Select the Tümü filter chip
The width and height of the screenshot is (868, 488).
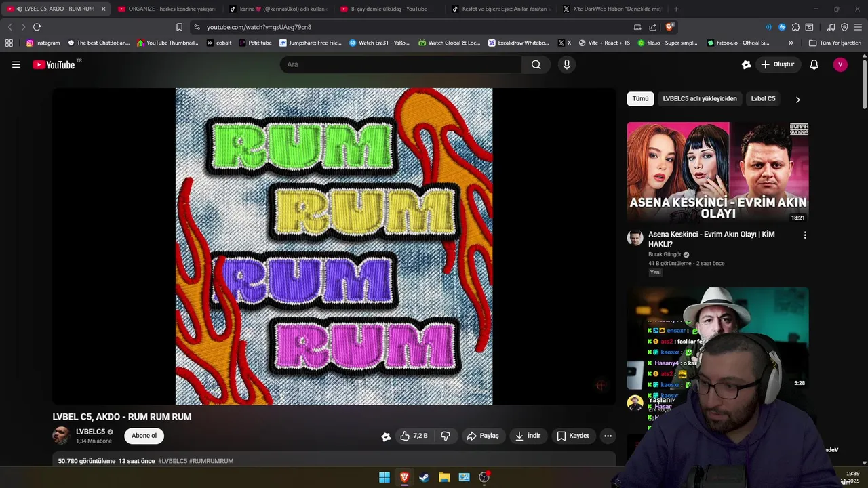tap(640, 99)
